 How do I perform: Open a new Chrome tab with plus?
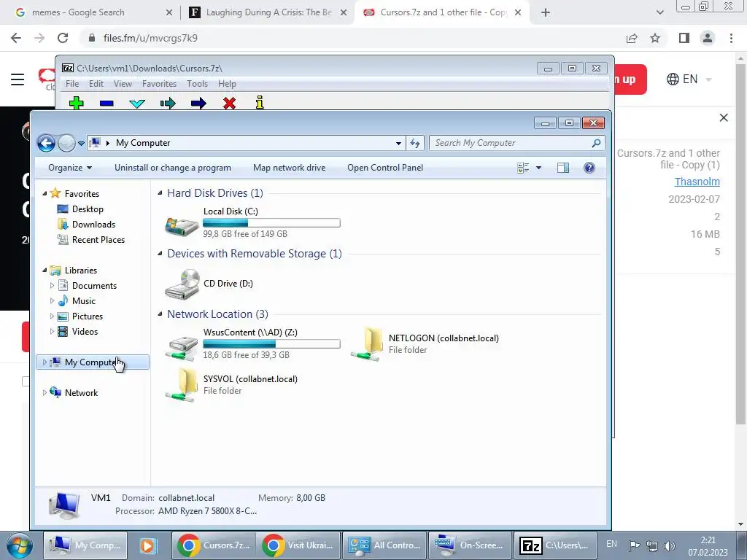click(546, 12)
